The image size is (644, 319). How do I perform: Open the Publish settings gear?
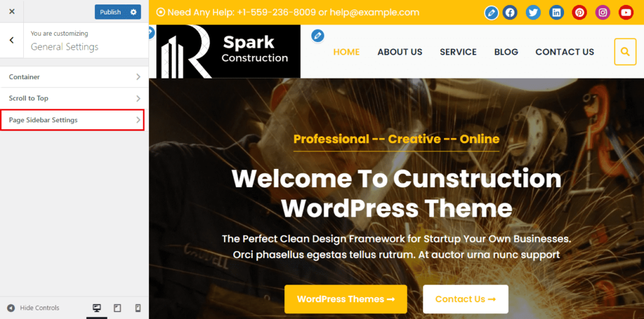tap(133, 12)
